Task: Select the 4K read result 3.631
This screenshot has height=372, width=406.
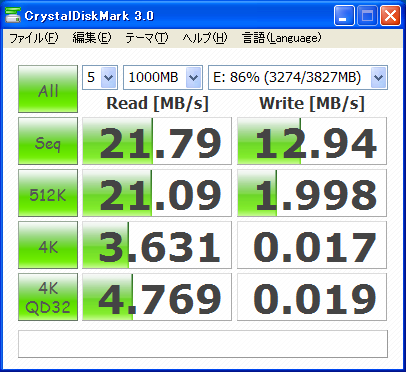Action: (x=157, y=245)
